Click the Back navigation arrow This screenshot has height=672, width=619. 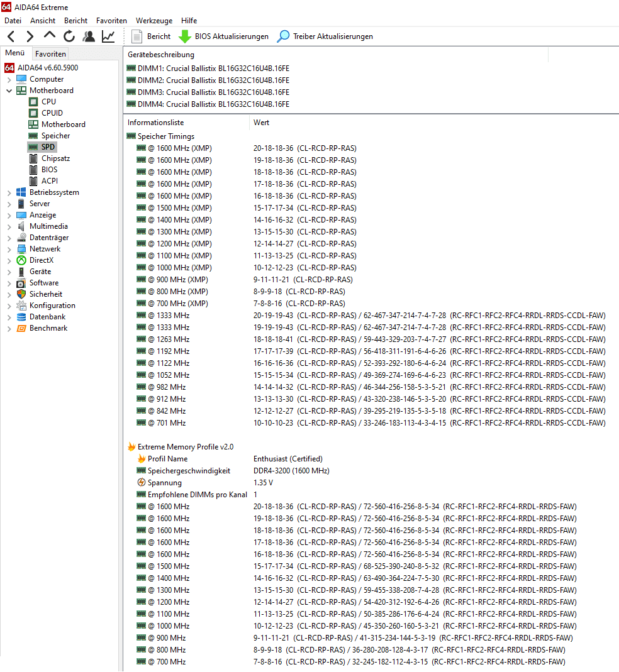click(11, 36)
